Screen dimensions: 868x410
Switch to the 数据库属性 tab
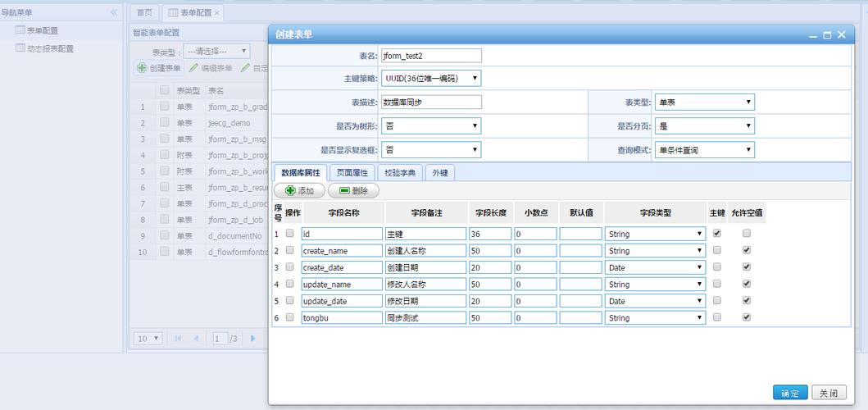301,173
